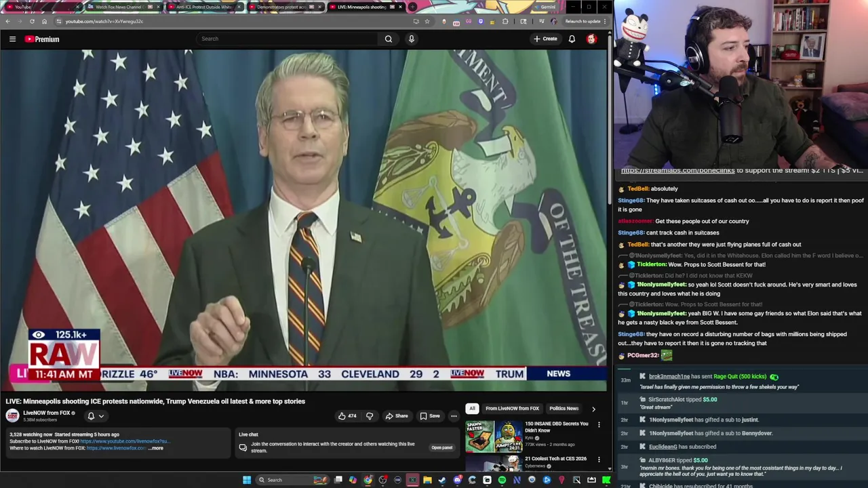
Task: Show next topic chips with arrow
Action: point(593,409)
